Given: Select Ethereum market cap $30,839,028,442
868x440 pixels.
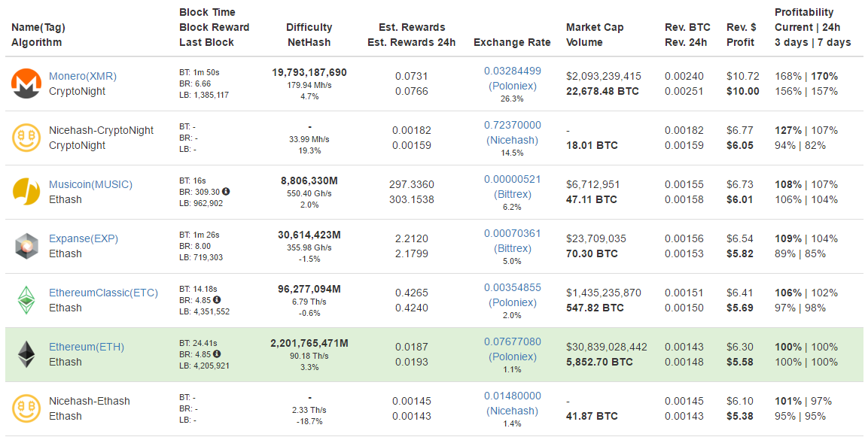Looking at the screenshot, I should point(606,347).
